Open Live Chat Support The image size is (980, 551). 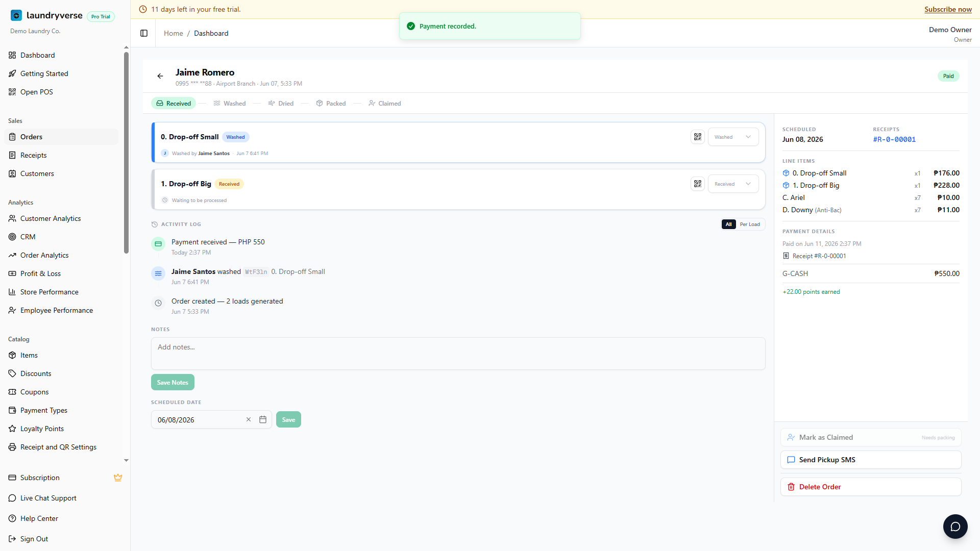click(x=61, y=498)
